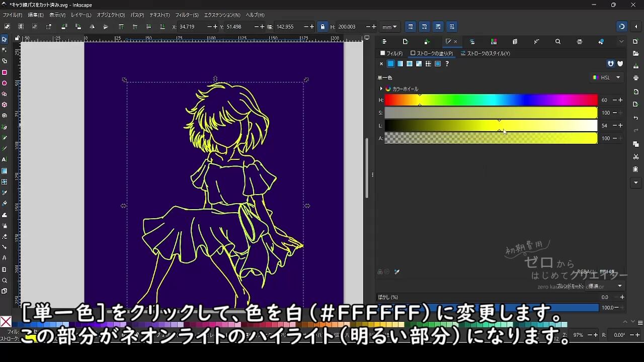This screenshot has height=362, width=644.
Task: Switch to the フィル(F) tab
Action: click(x=391, y=53)
